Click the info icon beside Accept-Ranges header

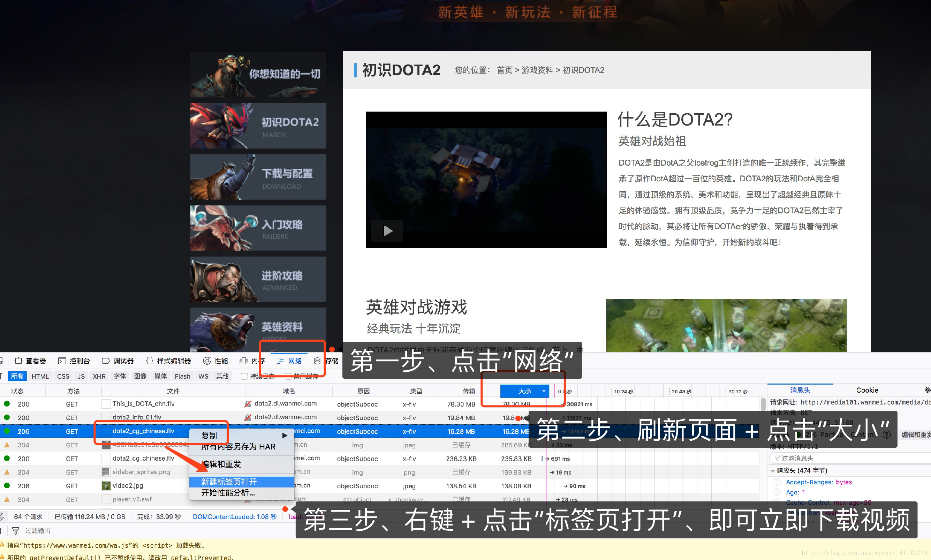pyautogui.click(x=777, y=482)
